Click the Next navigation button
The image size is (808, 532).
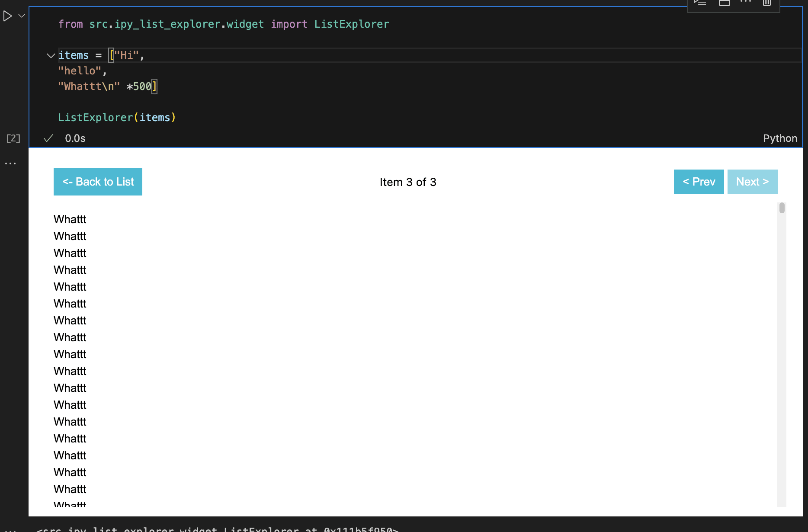(x=752, y=182)
